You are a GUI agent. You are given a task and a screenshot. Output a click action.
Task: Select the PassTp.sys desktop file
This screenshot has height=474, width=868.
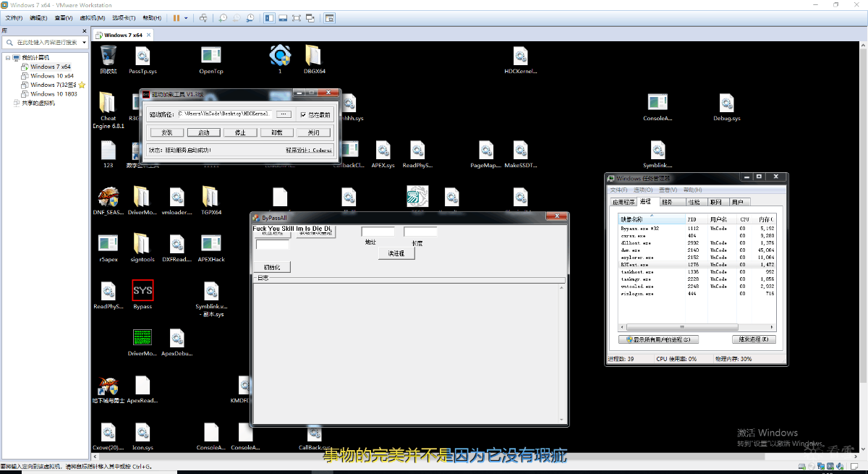click(x=142, y=59)
